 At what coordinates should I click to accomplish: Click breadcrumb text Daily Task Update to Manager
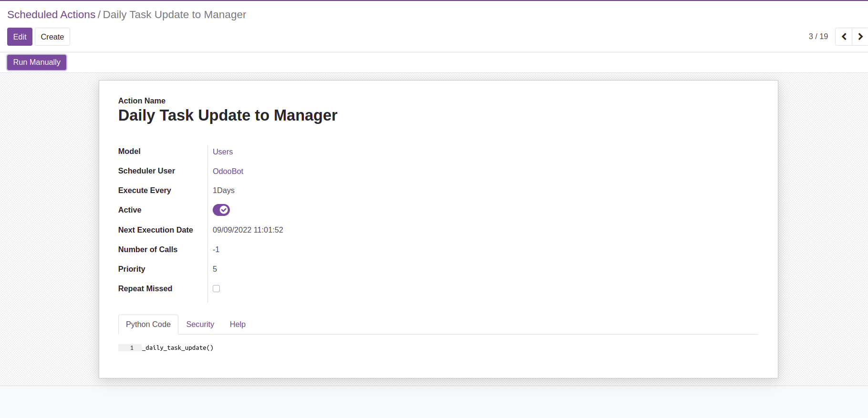pyautogui.click(x=175, y=15)
